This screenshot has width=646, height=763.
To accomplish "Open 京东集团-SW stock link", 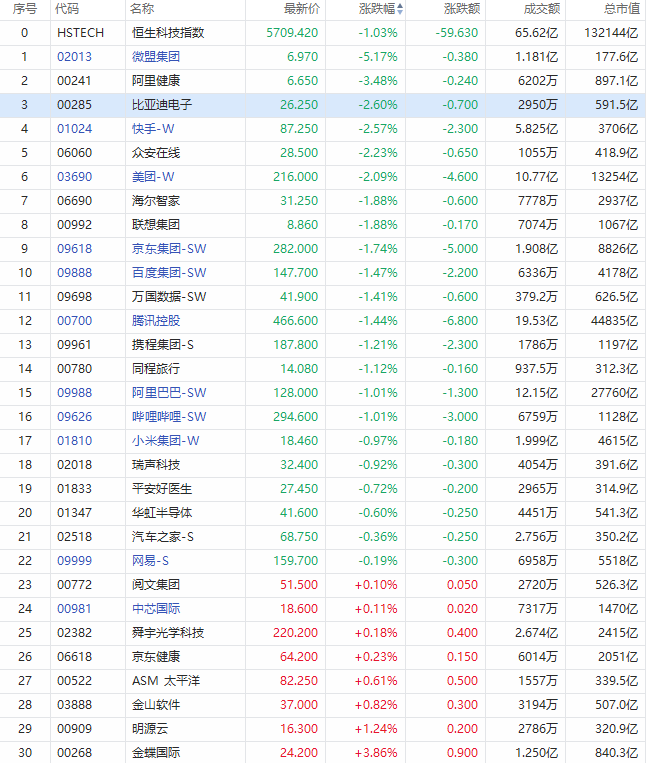I will [169, 249].
